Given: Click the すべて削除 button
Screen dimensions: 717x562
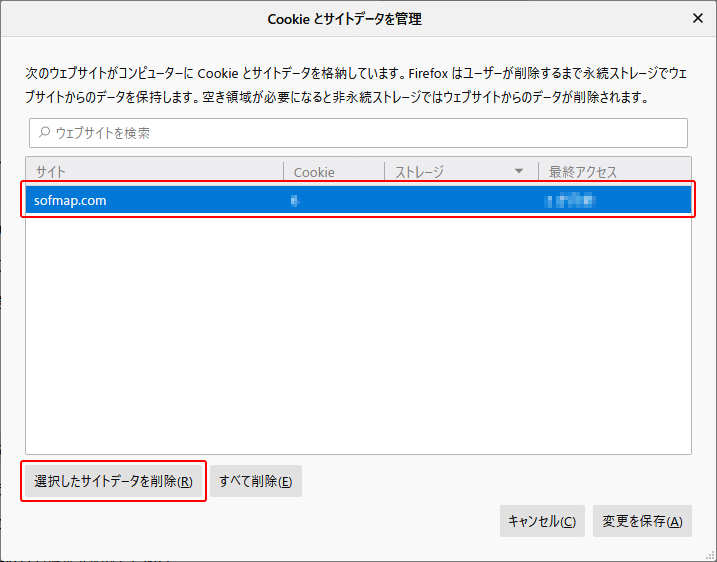Looking at the screenshot, I should [256, 481].
